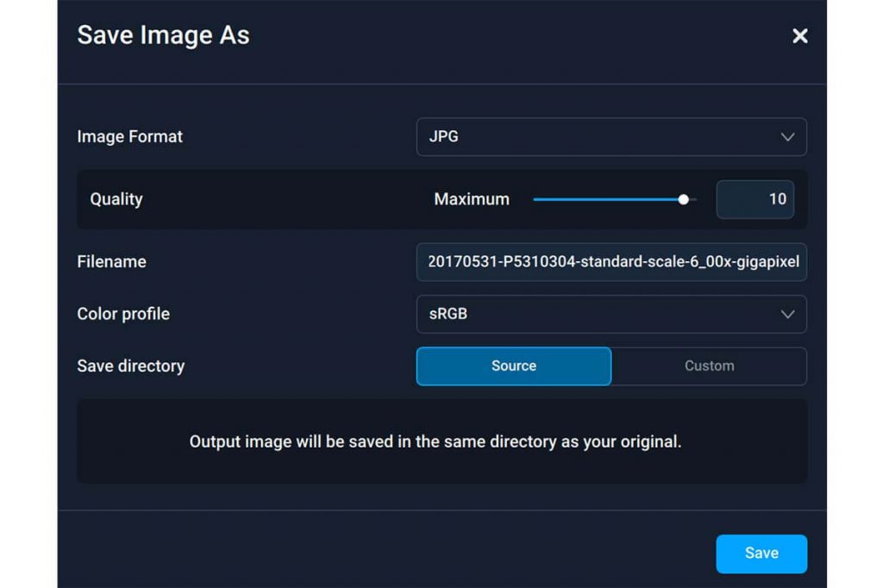Open the Image Format dropdown showing JPG
Screen dimensions: 883x588
(x=611, y=137)
